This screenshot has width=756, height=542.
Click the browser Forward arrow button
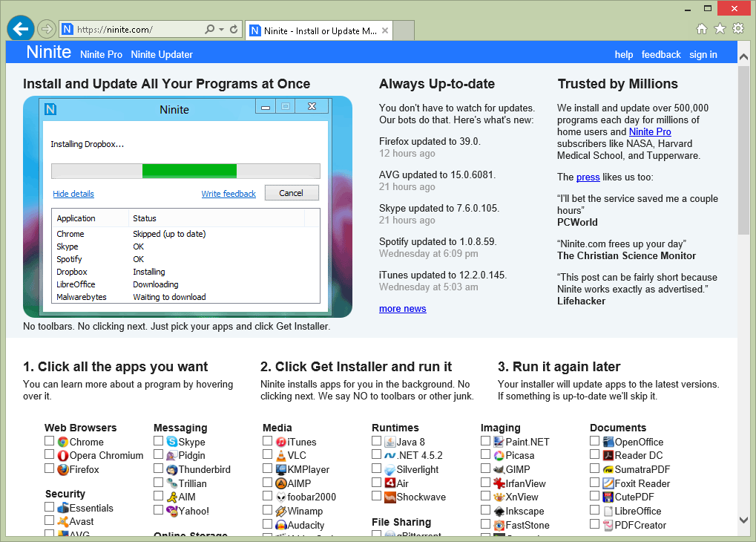pos(46,29)
